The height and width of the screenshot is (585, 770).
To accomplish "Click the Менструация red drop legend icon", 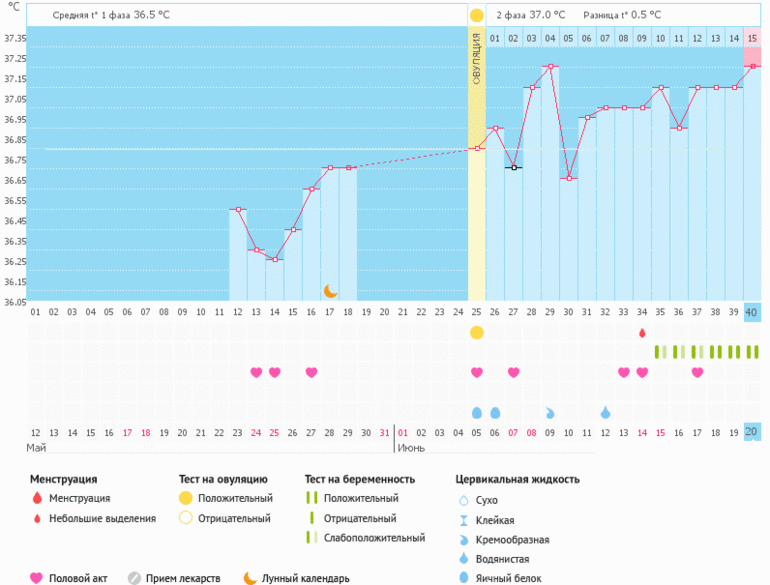I will (37, 498).
